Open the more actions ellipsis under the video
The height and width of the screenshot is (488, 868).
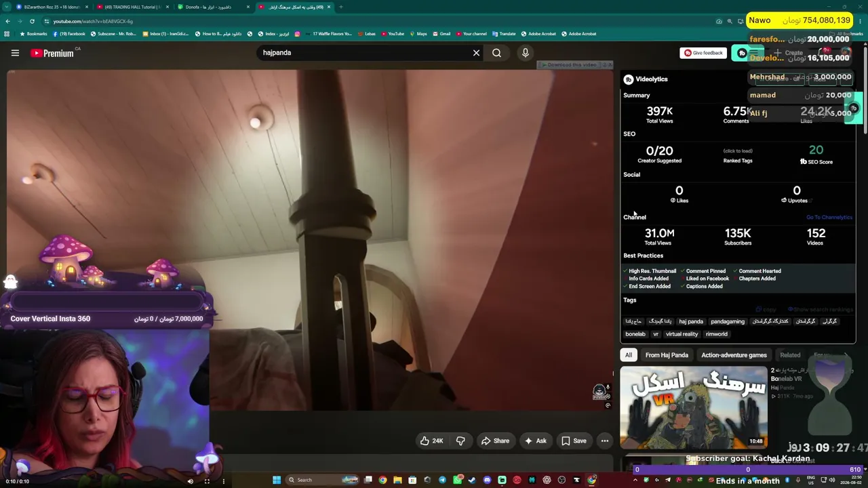point(605,441)
